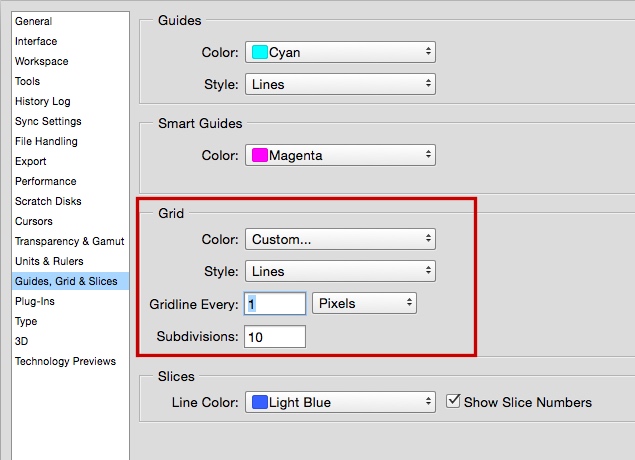Viewport: 635px width, 460px height.
Task: Go to the Interface preferences section
Action: click(36, 41)
